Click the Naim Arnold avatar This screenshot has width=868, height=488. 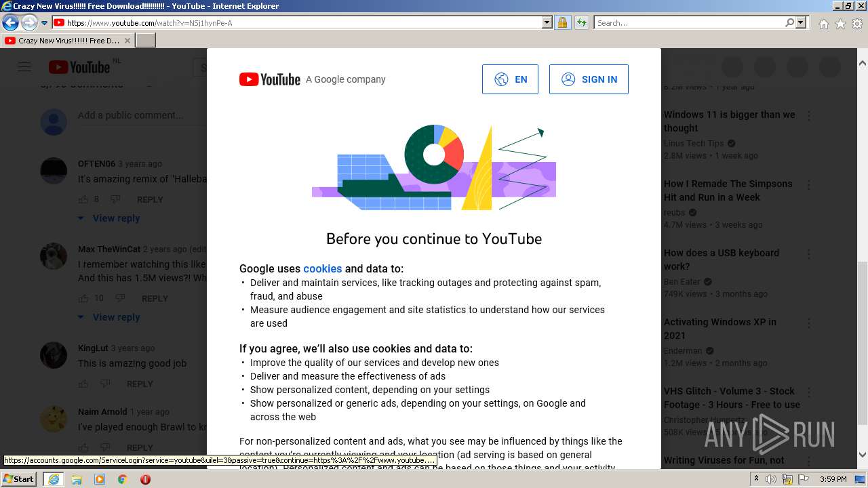(x=54, y=419)
